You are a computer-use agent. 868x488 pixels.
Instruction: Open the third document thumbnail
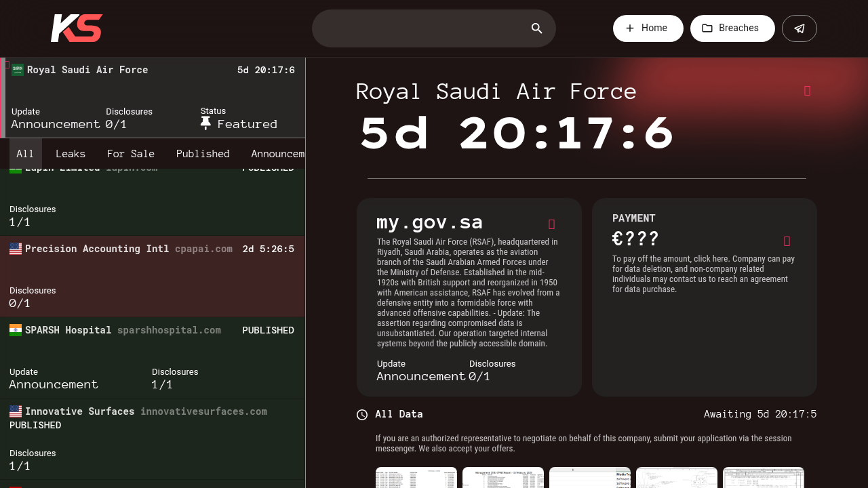[590, 478]
